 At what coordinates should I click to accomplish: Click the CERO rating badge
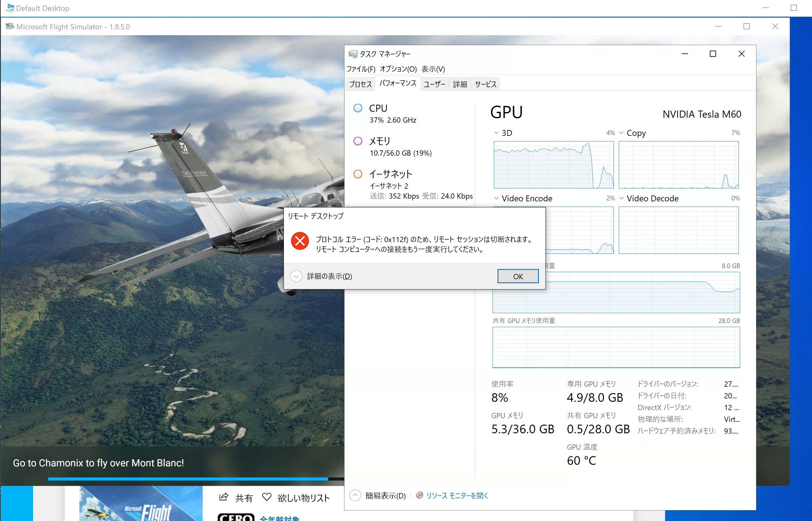tap(236, 517)
